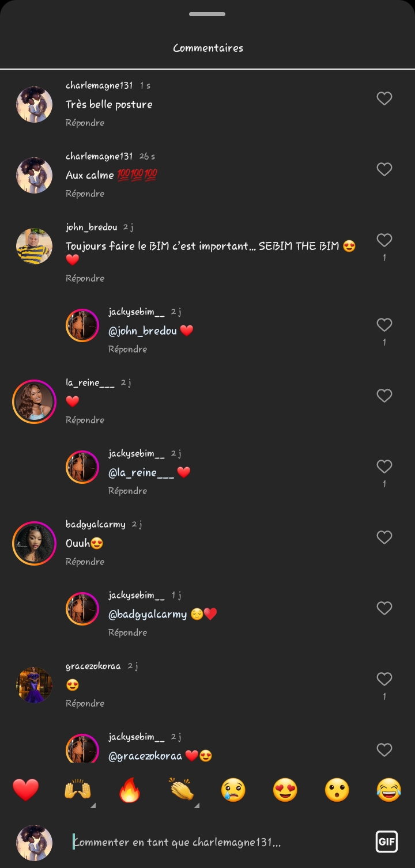
Task: Tap the drag handle at sheet top
Action: [207, 14]
